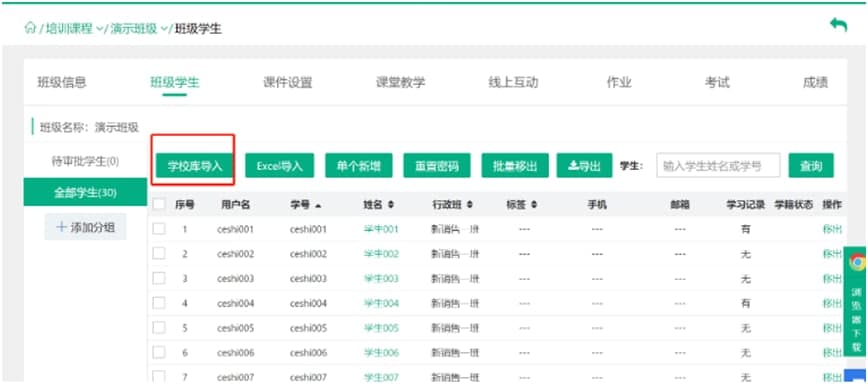Click the green back arrow icon

(x=839, y=24)
